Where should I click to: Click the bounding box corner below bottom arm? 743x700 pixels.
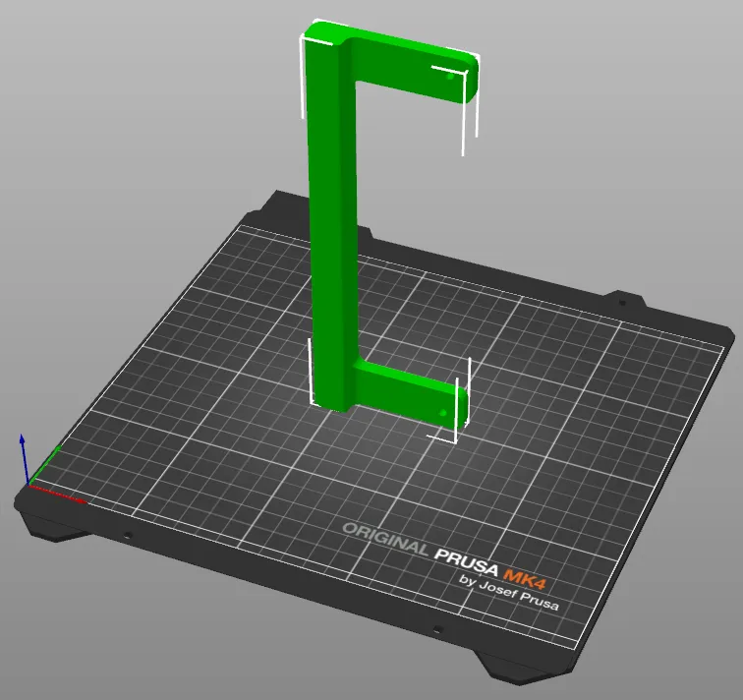(x=443, y=438)
